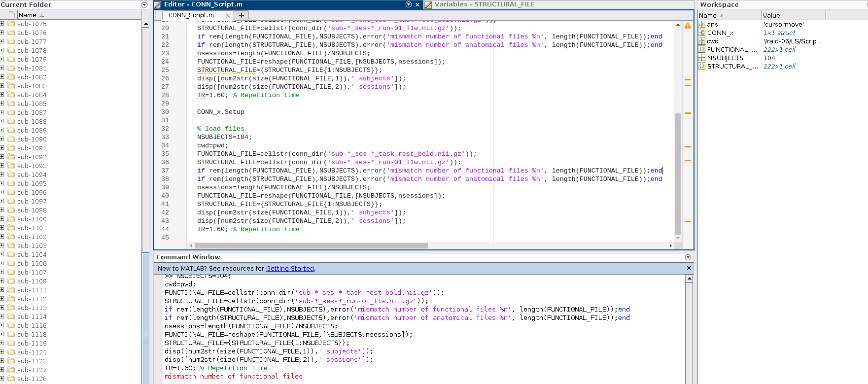Click the sub-1075 folder icon
The height and width of the screenshot is (384, 868).
pos(11,24)
